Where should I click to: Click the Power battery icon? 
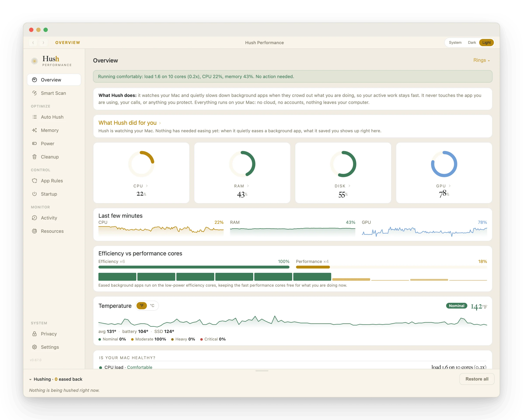point(34,143)
